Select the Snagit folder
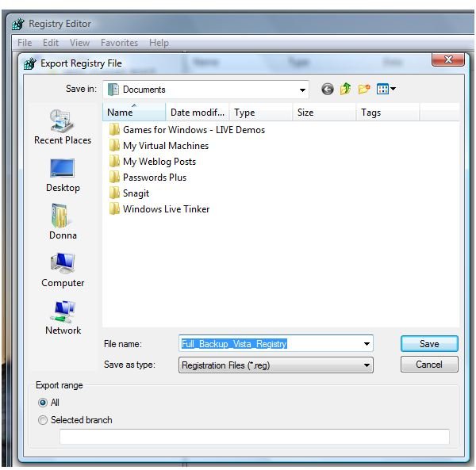The image size is (476, 470). [x=129, y=193]
